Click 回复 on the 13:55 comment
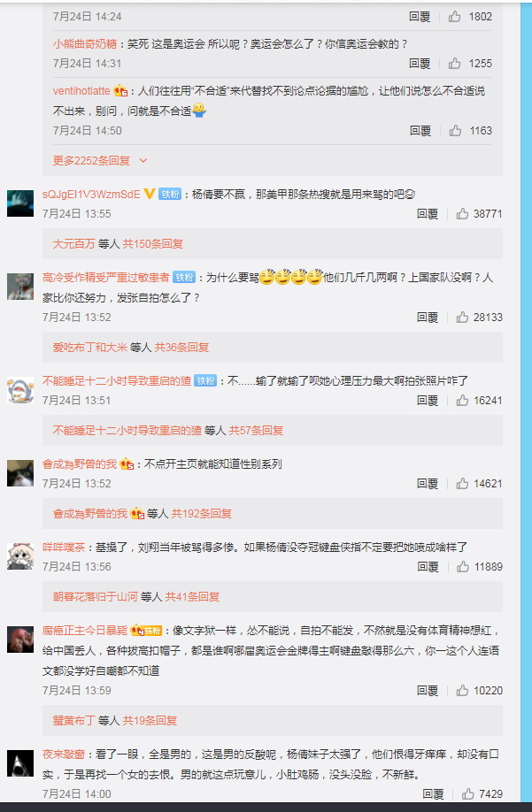The image size is (532, 812). 428,213
